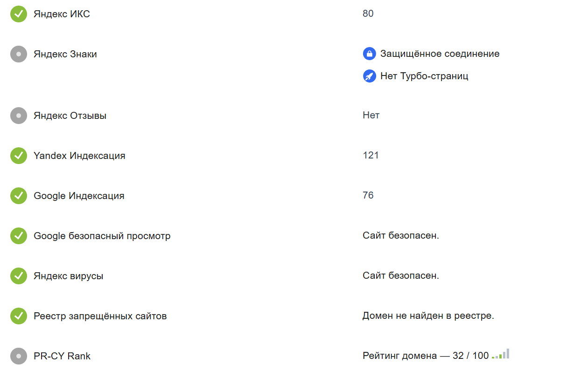Select the Google Индексация value 76
The height and width of the screenshot is (378, 588).
pos(368,195)
